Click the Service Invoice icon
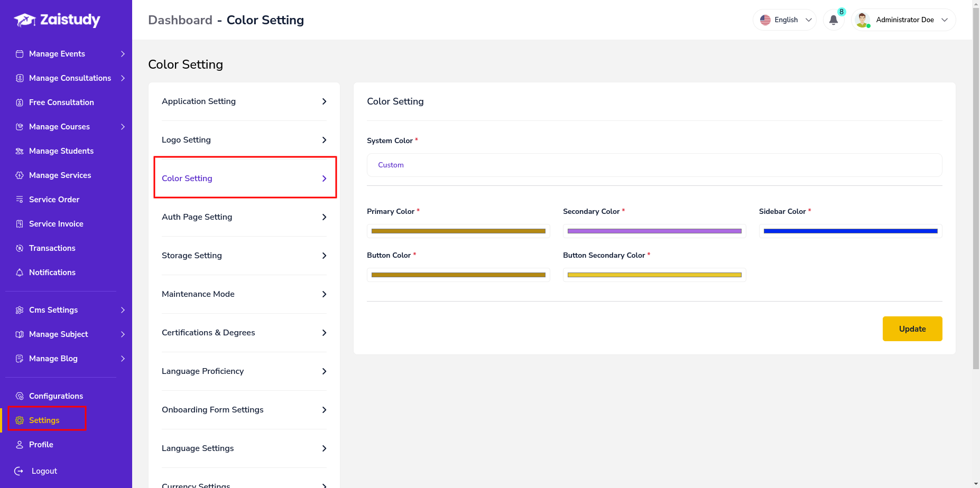Viewport: 980px width, 488px height. [20, 224]
